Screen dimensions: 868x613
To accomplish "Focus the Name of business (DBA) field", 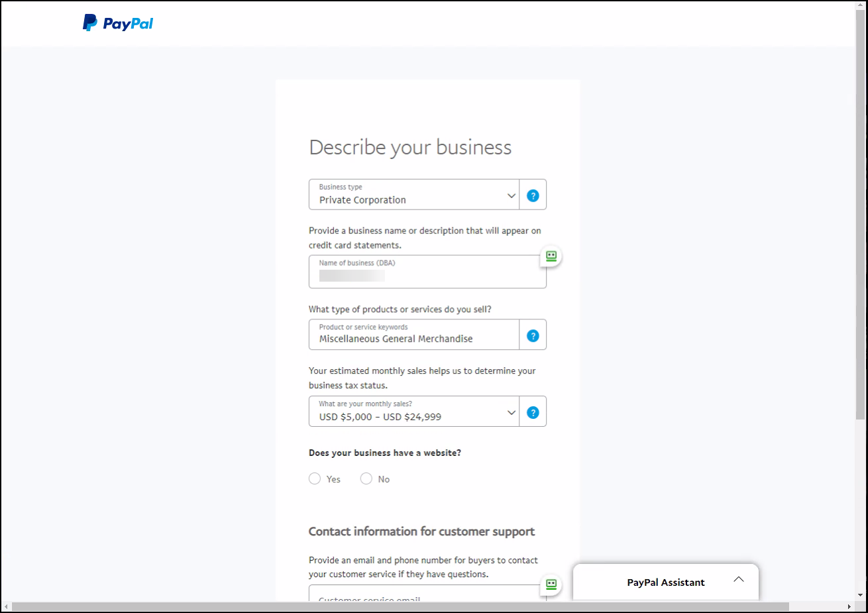I will click(427, 272).
